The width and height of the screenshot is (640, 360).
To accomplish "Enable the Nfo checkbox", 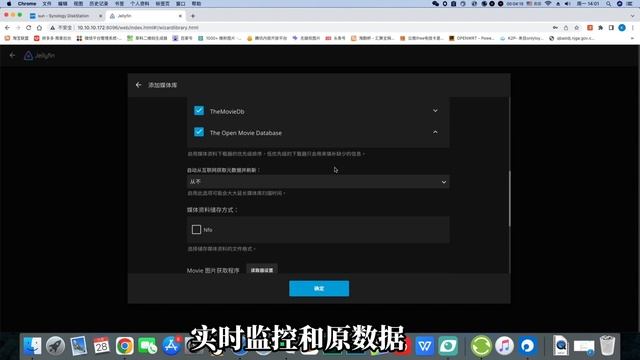I will coord(196,229).
